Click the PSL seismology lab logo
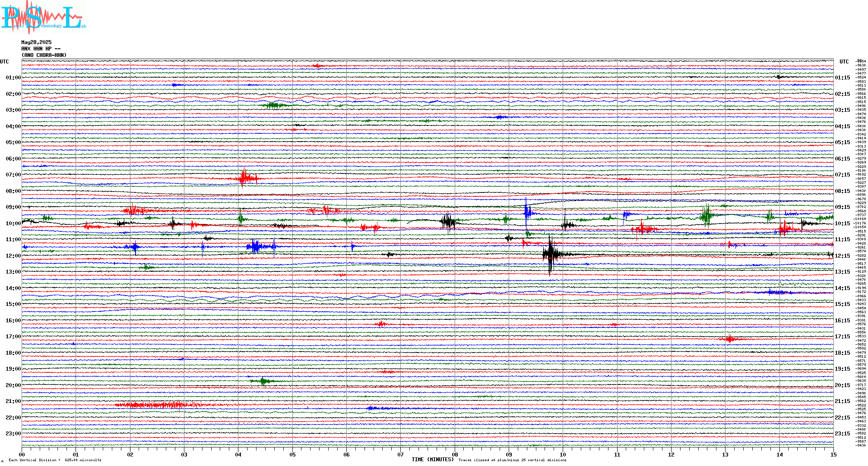This screenshot has height=466, width=868. tap(43, 16)
